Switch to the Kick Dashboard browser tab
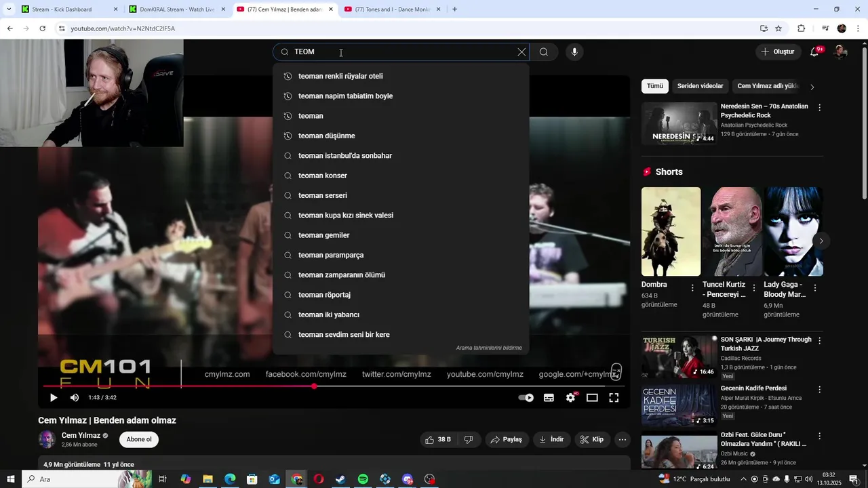868x488 pixels. click(68, 9)
